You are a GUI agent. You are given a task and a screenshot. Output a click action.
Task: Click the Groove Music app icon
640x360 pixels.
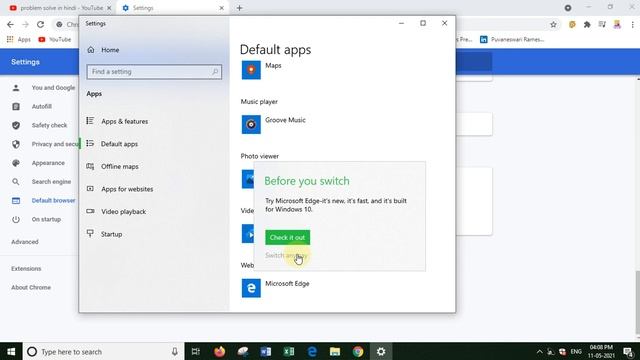click(x=251, y=124)
